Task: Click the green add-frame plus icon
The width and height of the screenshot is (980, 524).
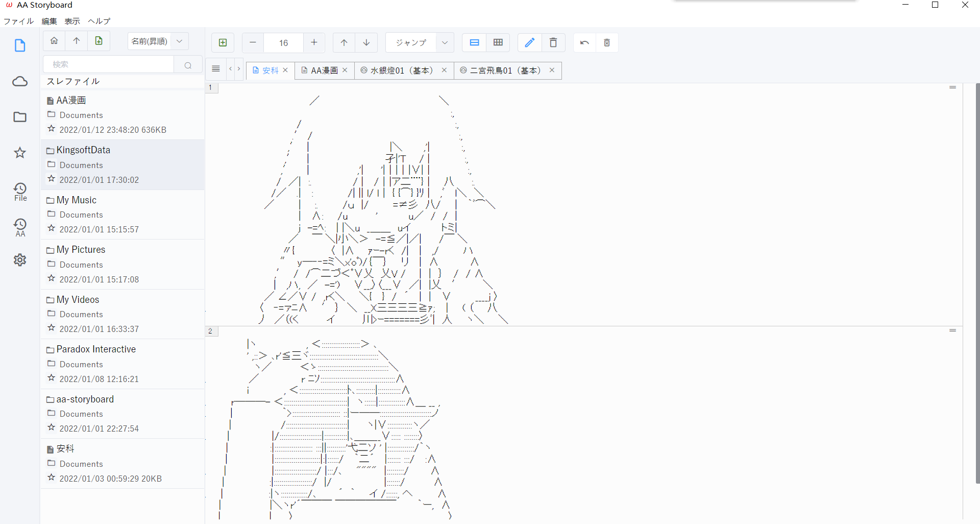Action: tap(223, 42)
